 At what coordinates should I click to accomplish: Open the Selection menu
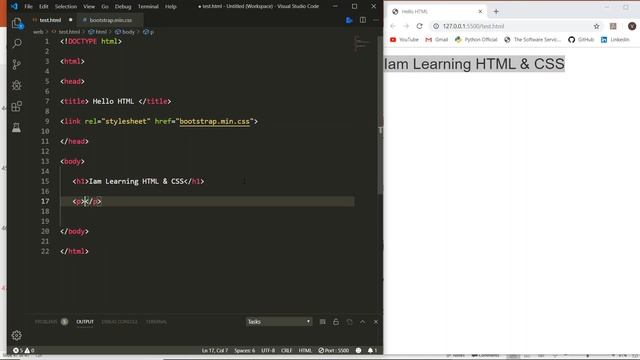pos(66,7)
